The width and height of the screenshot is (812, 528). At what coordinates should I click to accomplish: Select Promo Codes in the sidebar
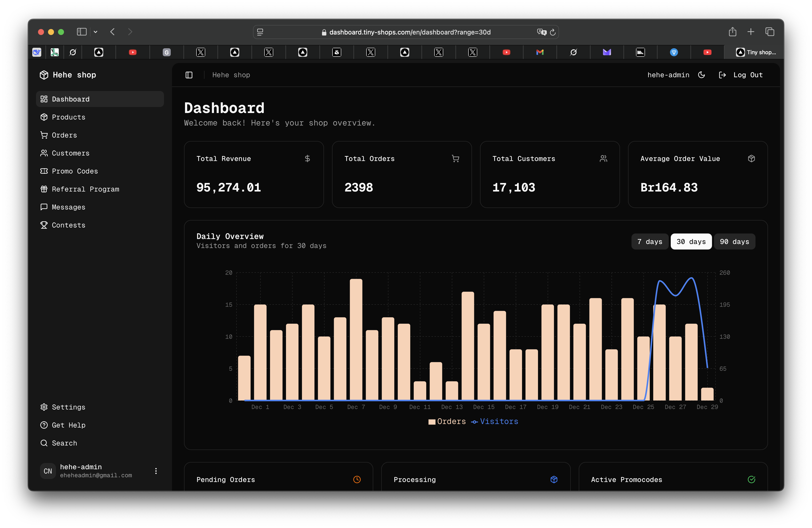pos(75,171)
